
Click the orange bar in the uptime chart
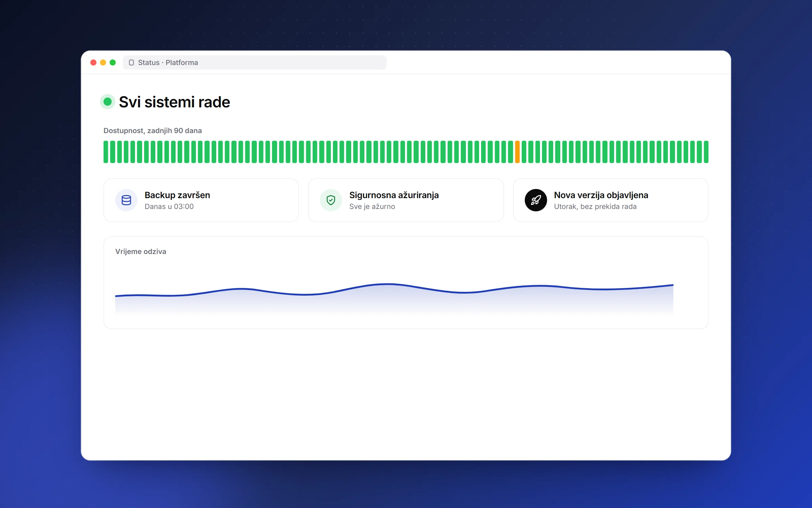pyautogui.click(x=517, y=152)
